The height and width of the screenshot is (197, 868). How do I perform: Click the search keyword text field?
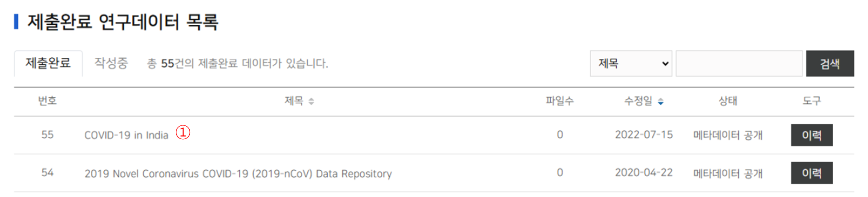point(739,64)
